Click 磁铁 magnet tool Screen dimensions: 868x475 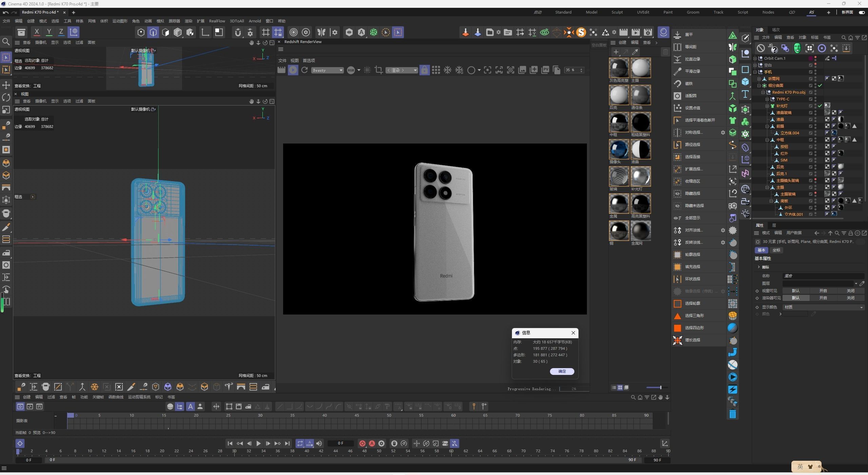coord(698,83)
